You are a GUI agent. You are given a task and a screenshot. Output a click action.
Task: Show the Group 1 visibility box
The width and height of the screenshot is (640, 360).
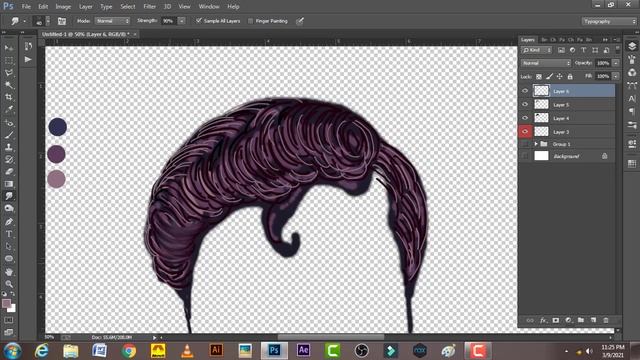[x=525, y=144]
